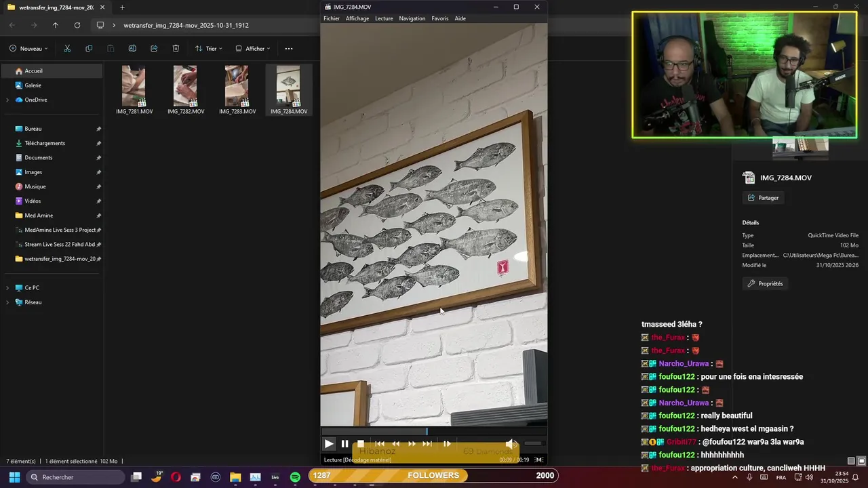868x488 pixels.
Task: Click Partager button in details pane
Action: click(x=764, y=198)
